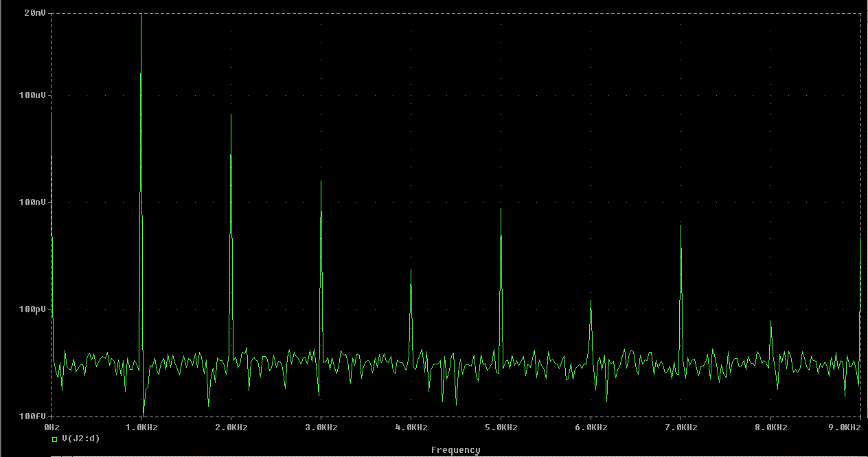
Task: Click the 100fV y-axis label
Action: tap(32, 417)
